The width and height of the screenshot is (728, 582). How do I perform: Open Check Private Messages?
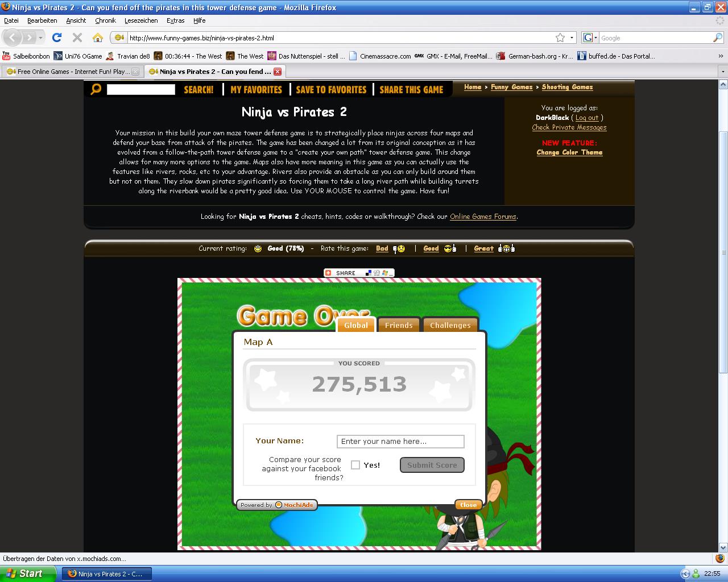pos(569,127)
